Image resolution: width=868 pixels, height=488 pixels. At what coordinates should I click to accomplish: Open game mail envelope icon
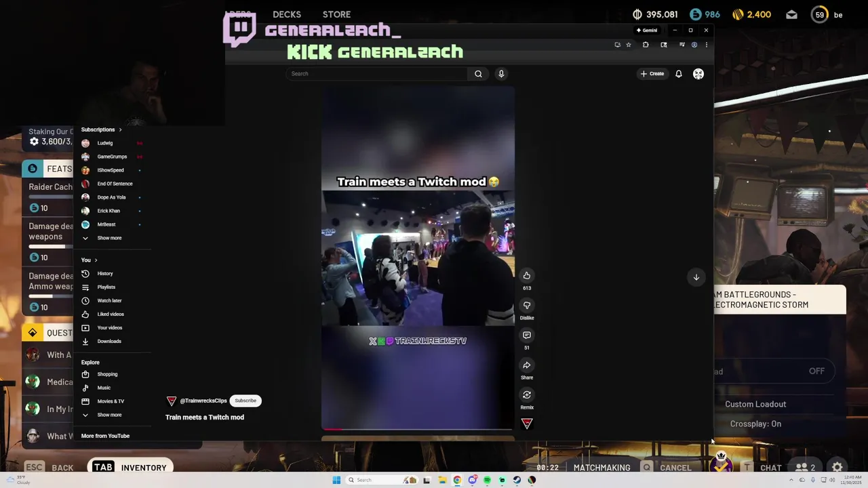(x=791, y=14)
